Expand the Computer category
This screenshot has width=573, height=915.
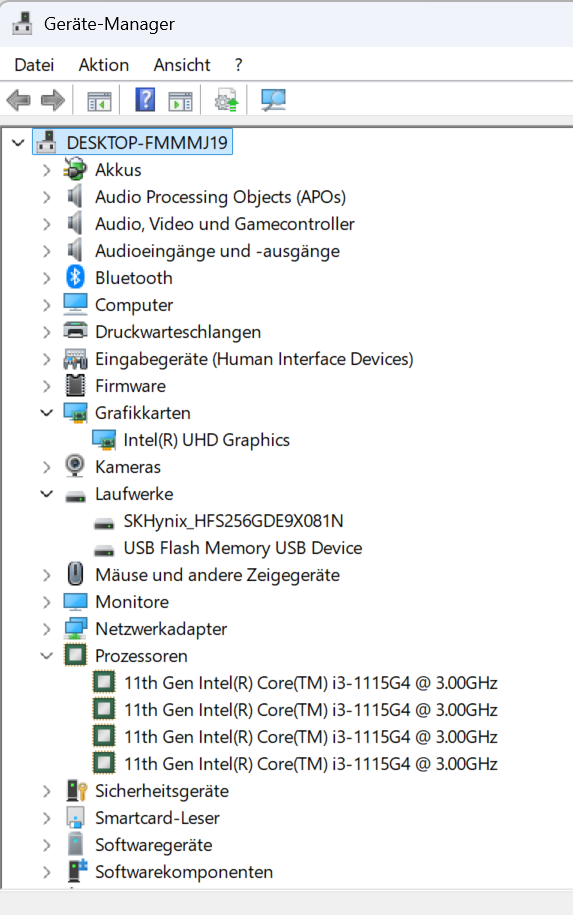pyautogui.click(x=47, y=305)
